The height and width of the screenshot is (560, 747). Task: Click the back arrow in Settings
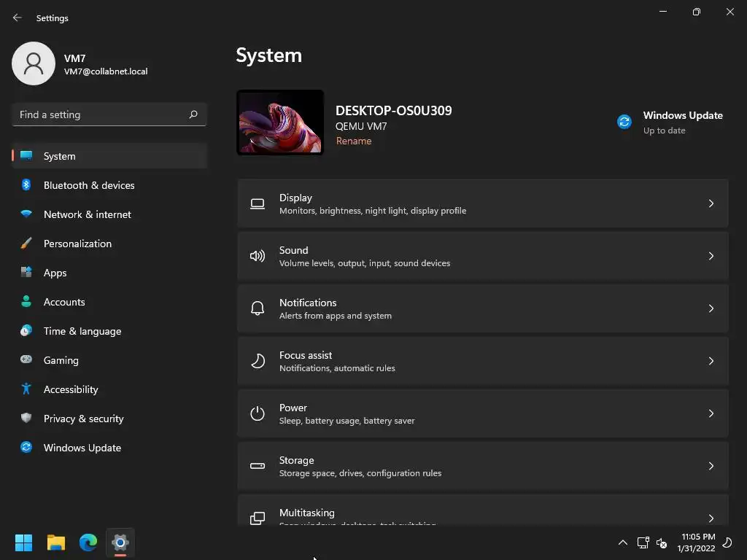[x=18, y=17]
